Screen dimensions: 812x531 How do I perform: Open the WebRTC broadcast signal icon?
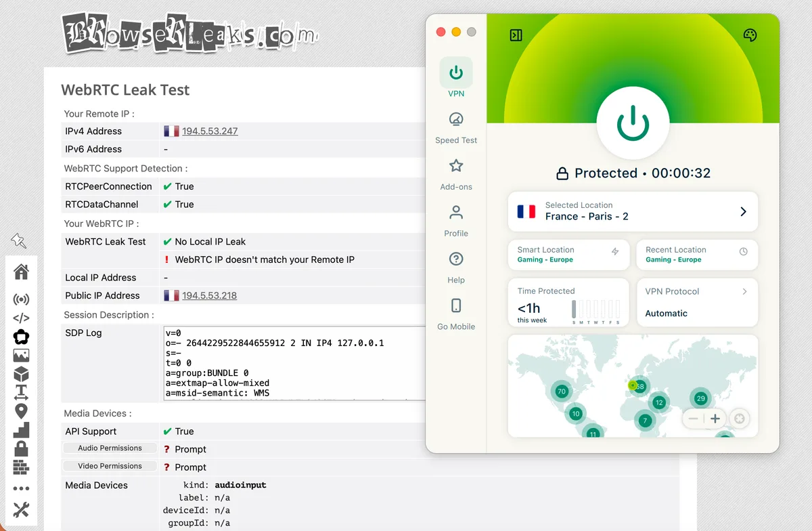point(21,299)
